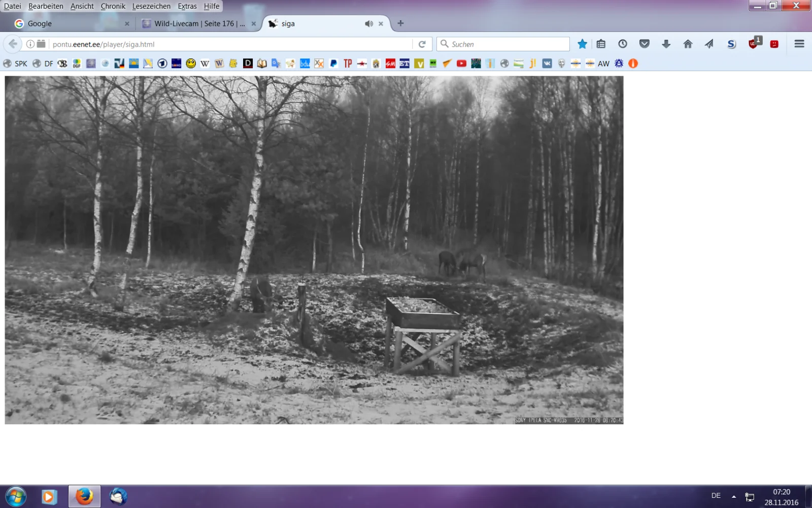Open the Lesezeichen menu
The image size is (812, 508).
151,6
